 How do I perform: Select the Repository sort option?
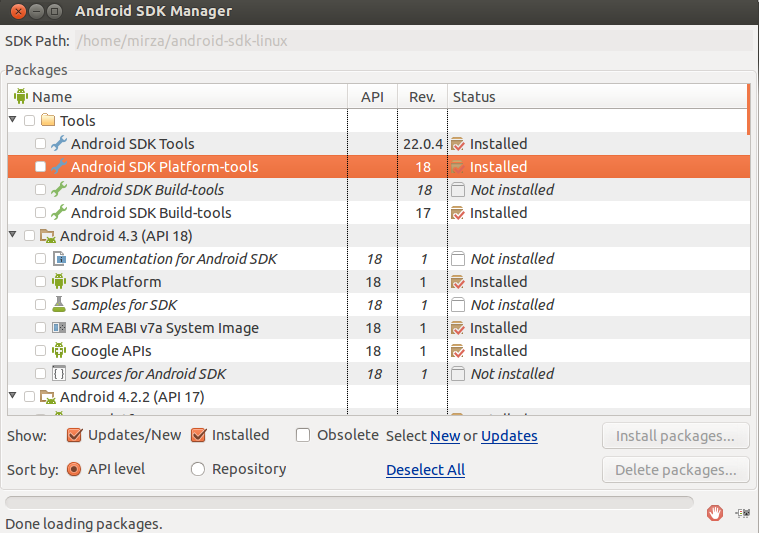coord(197,469)
